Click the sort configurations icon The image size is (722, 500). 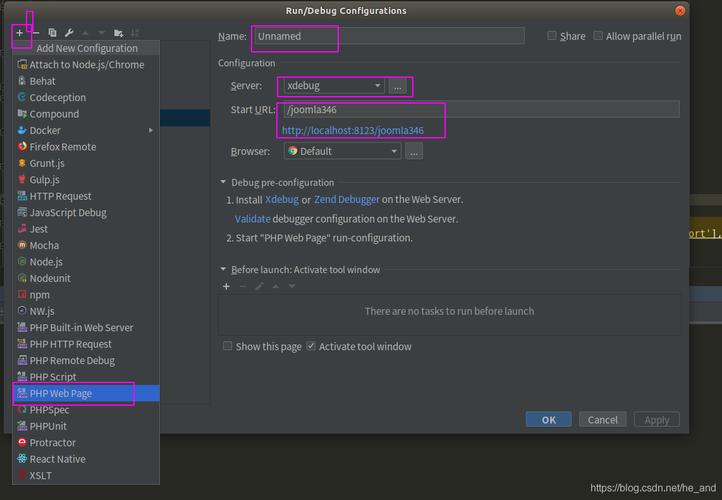135,33
